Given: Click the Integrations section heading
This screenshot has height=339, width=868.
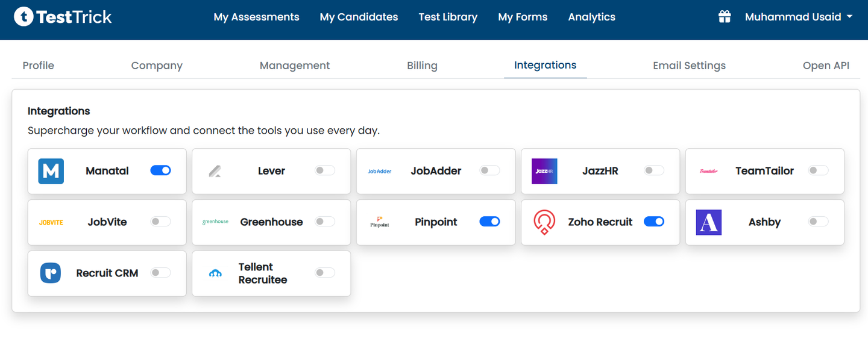Looking at the screenshot, I should (x=58, y=111).
